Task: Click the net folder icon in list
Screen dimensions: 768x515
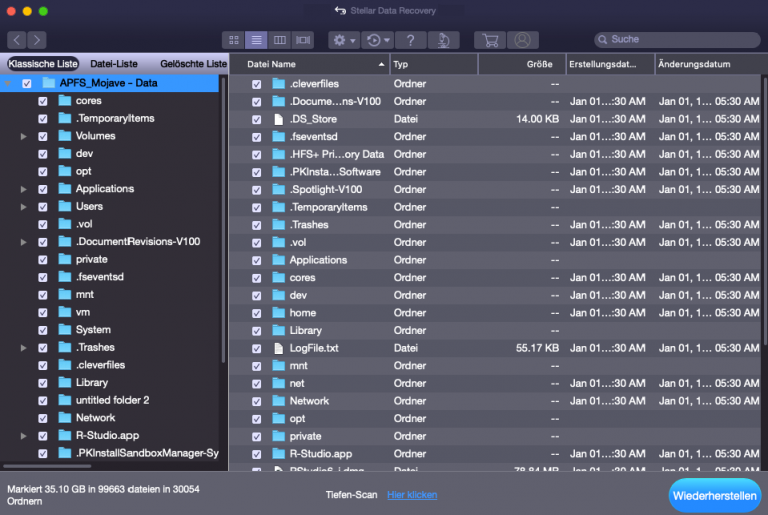Action: coord(279,384)
